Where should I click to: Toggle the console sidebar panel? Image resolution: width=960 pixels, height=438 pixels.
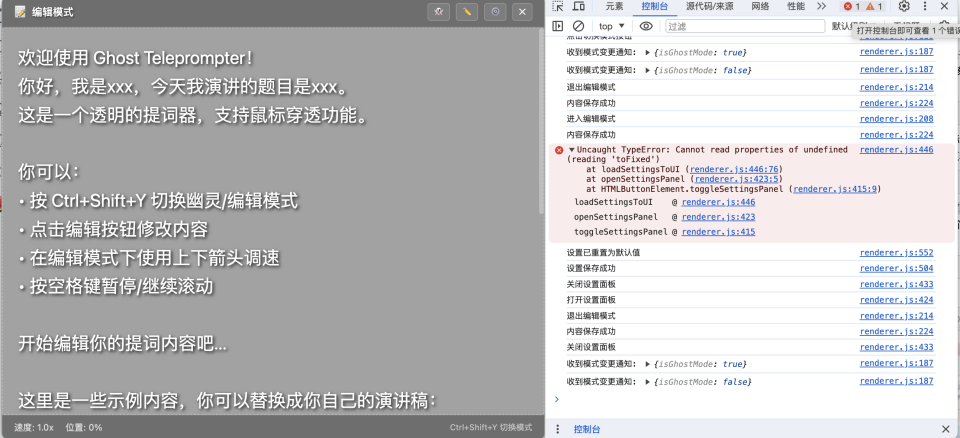(558, 26)
